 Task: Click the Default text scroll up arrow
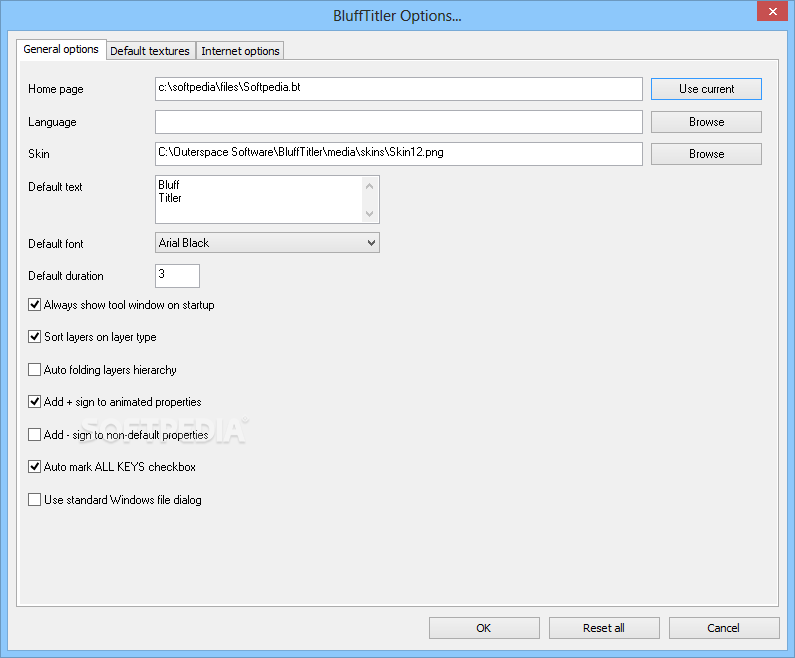pyautogui.click(x=370, y=186)
